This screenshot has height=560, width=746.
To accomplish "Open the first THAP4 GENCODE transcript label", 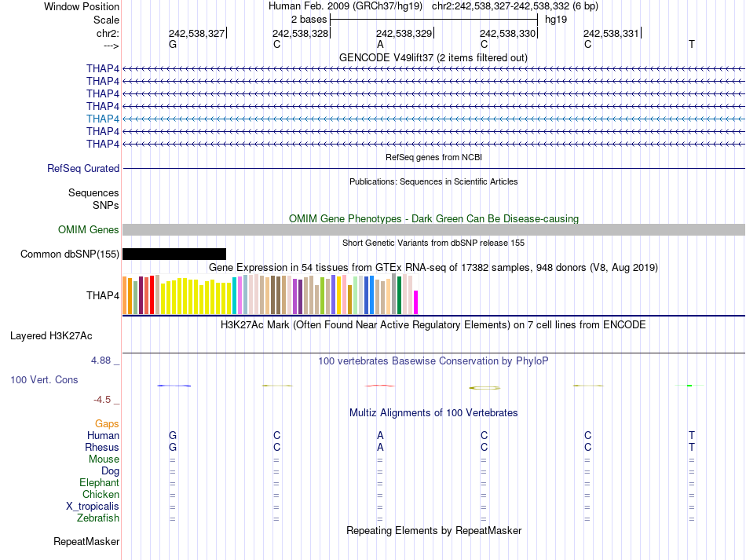I will coord(103,68).
